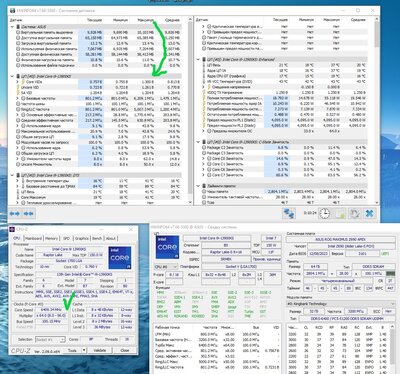Open the Socket #1 selection dropdown in CPU-Z
Viewport: 400px width, 374px height.
pos(50,339)
